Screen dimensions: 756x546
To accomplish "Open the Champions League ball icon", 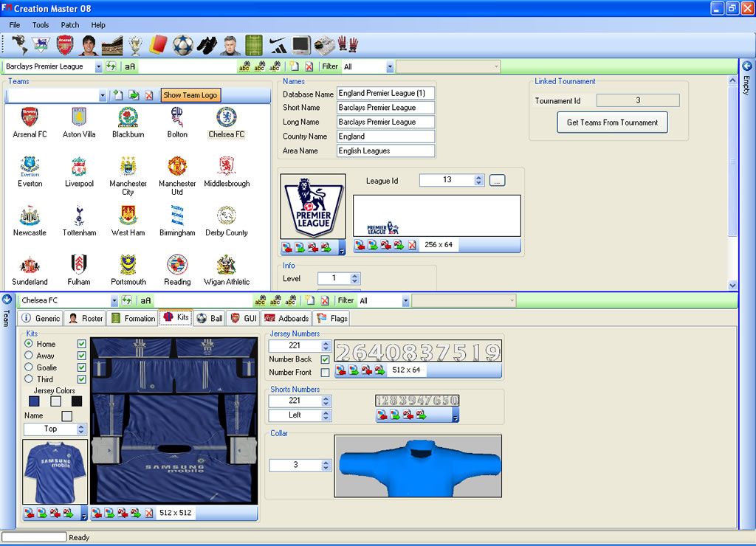I will [183, 45].
